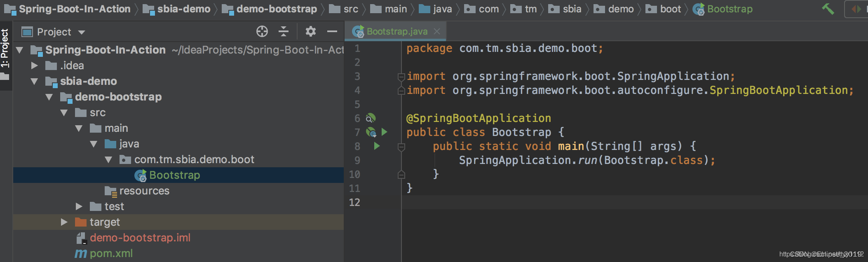
Task: Click sbia-demo breadcrumb
Action: (x=177, y=9)
